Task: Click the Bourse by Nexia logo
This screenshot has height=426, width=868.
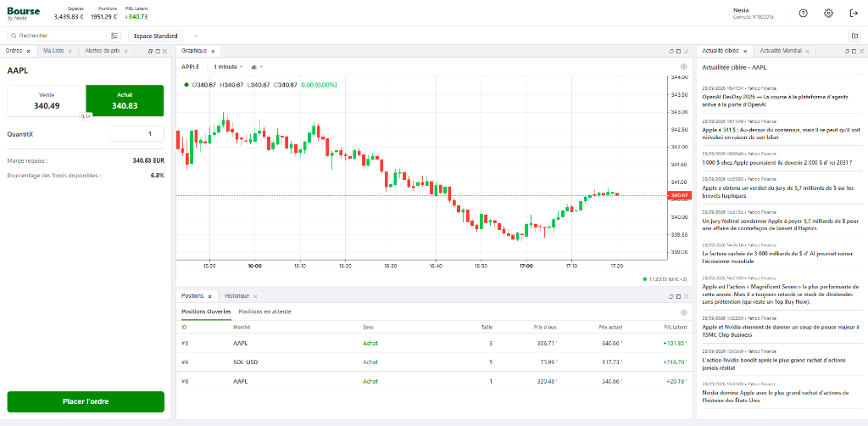Action: pos(23,13)
